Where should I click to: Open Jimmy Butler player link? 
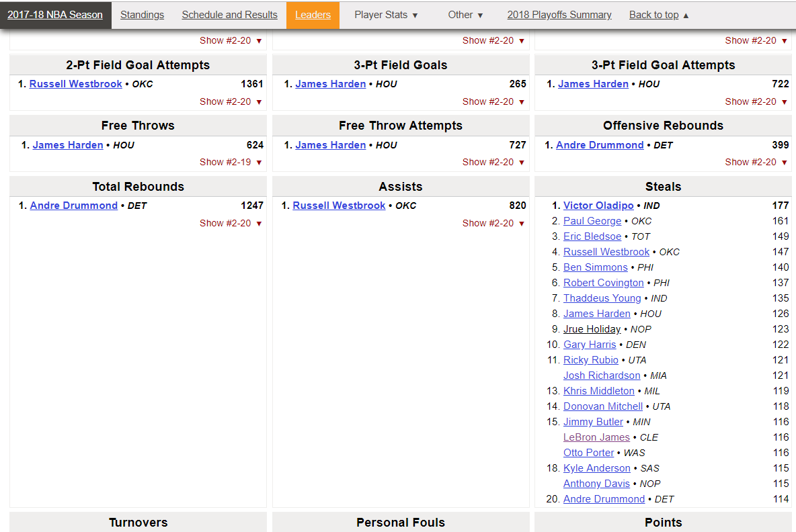(x=593, y=422)
